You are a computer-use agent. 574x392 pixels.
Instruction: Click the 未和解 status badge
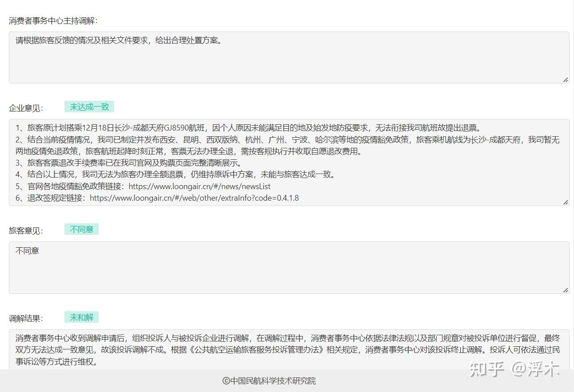pos(82,317)
